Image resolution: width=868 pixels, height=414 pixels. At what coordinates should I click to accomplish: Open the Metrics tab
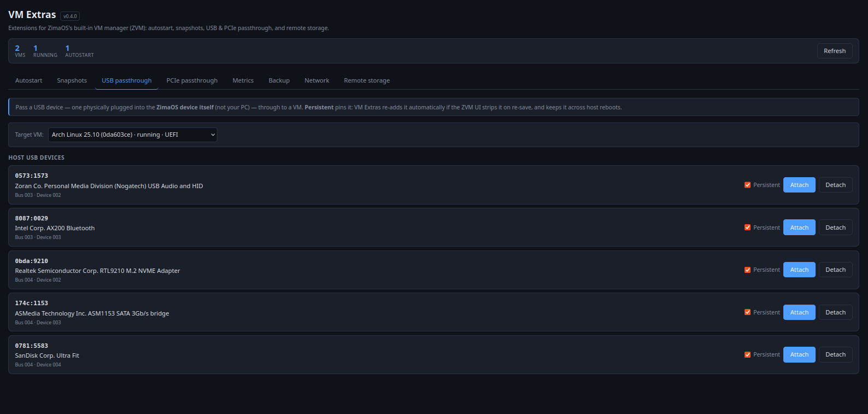(x=243, y=80)
